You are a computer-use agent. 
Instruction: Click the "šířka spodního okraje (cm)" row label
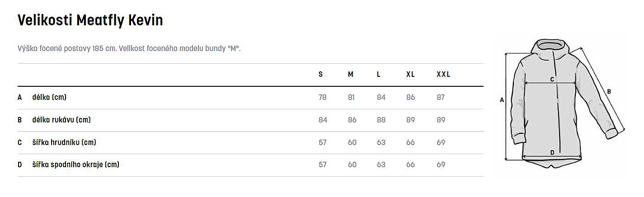point(75,165)
